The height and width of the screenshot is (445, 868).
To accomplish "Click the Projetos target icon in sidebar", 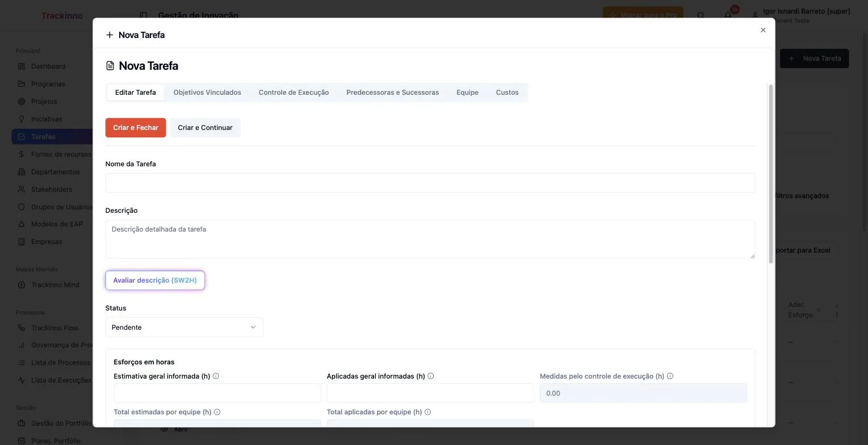I will [22, 102].
